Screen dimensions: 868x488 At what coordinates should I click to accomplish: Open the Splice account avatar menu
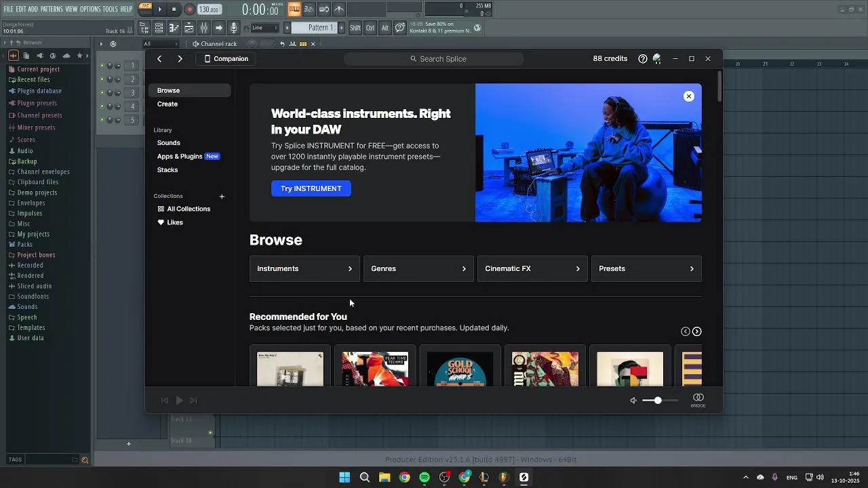tap(656, 59)
